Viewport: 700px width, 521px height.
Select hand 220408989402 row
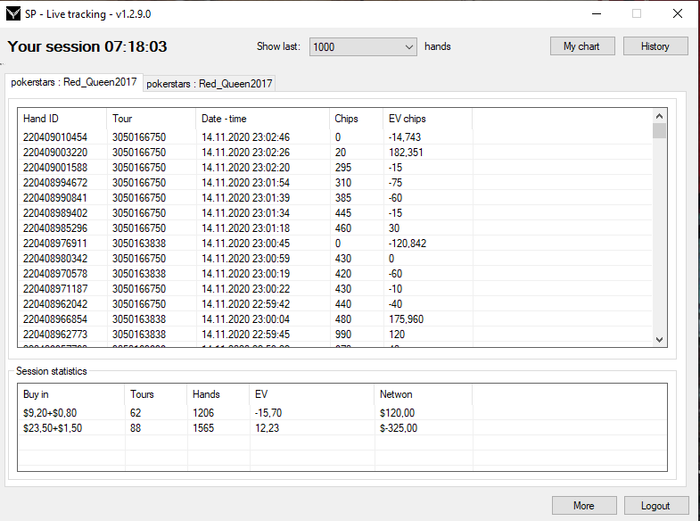tap(335, 213)
